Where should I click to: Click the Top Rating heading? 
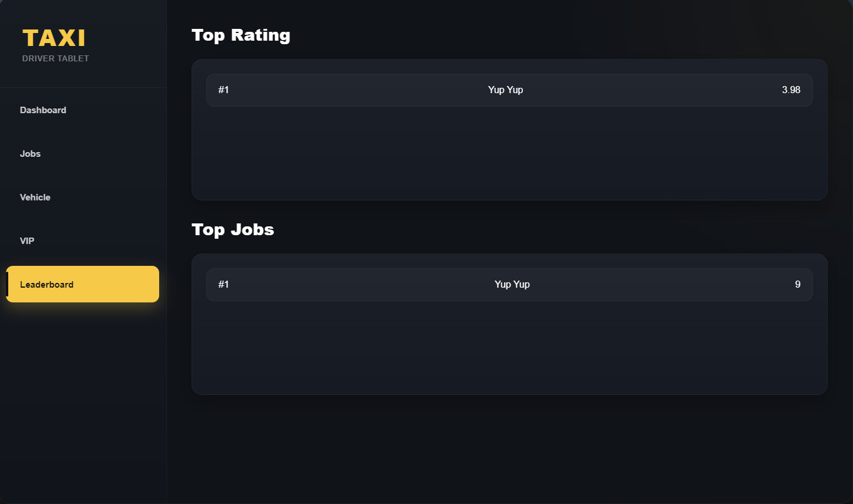click(x=241, y=35)
